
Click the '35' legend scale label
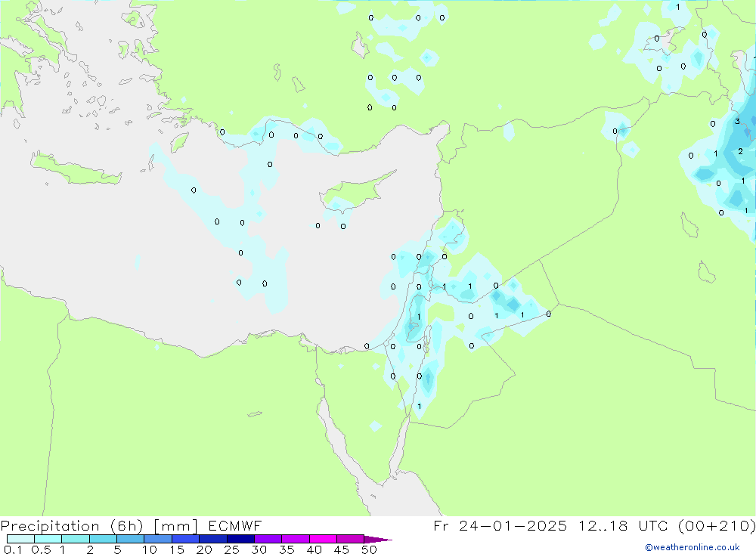click(x=287, y=549)
